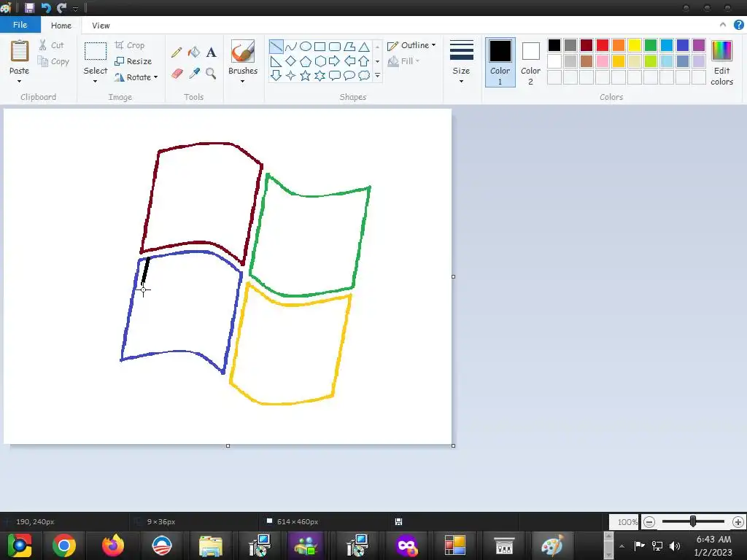The width and height of the screenshot is (747, 560).
Task: Set Color 2 as active color
Action: pyautogui.click(x=530, y=63)
